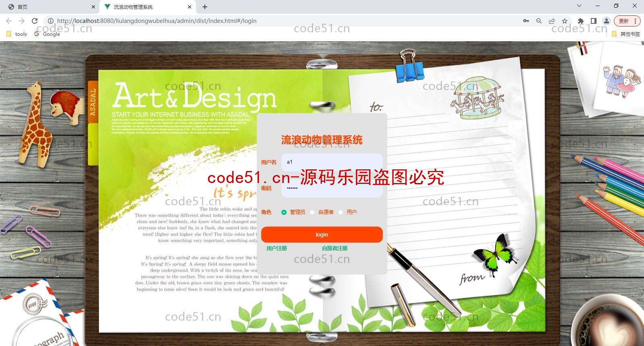
Task: Open the 自愿者注册 link
Action: pos(334,248)
